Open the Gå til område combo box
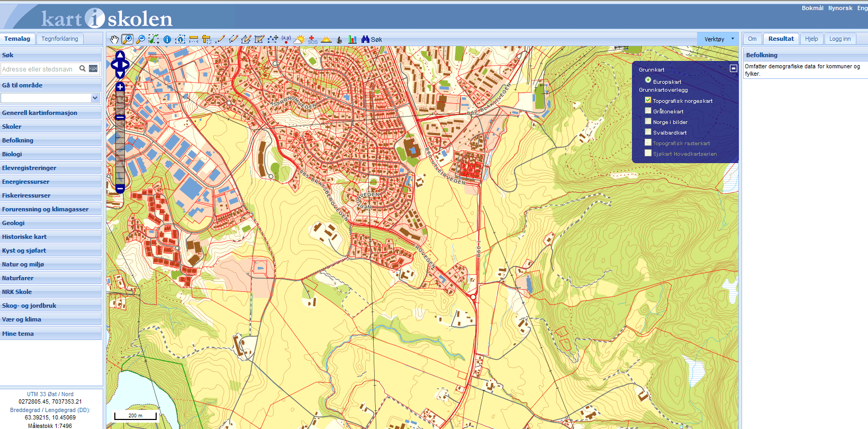Viewport: 868px width, 429px height. pos(50,98)
